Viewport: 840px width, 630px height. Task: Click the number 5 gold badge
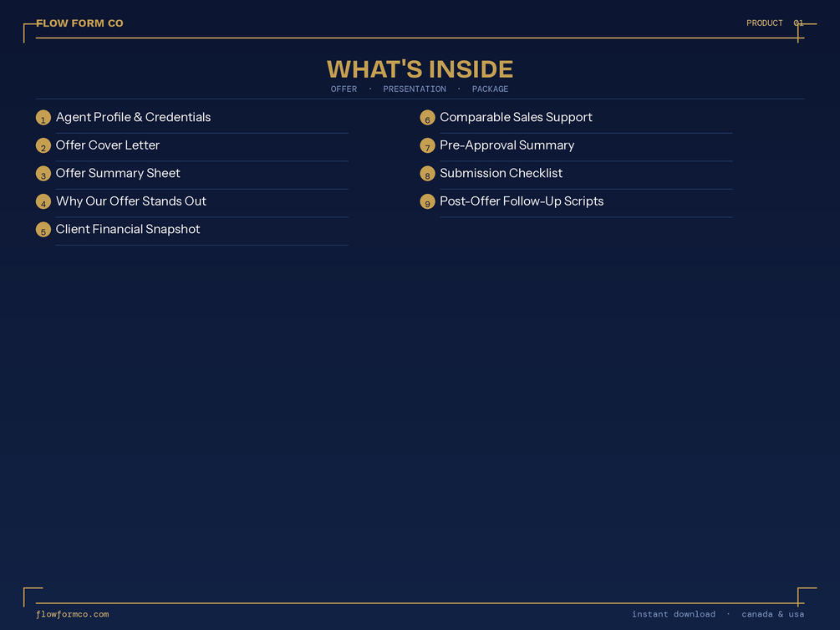coord(43,230)
